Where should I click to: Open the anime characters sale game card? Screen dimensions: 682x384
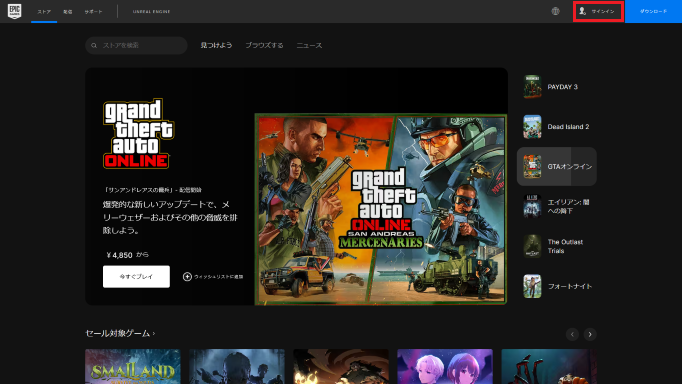445,366
